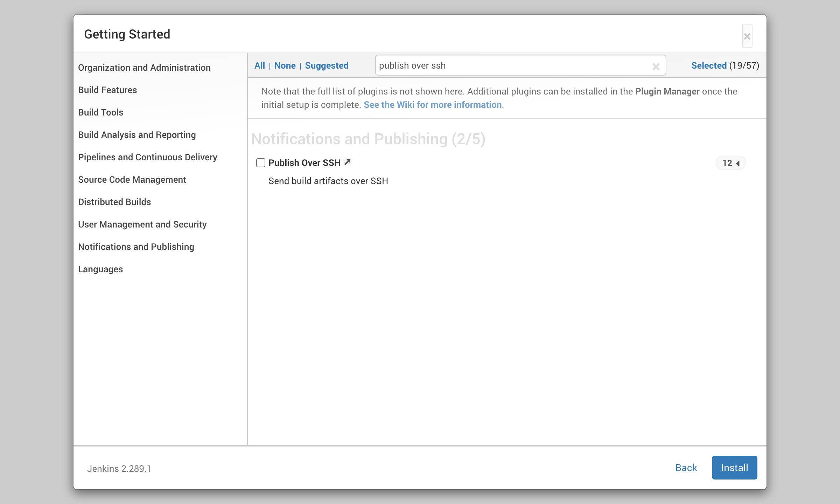Open the Wiki for more information link
840x504 pixels.
point(433,105)
